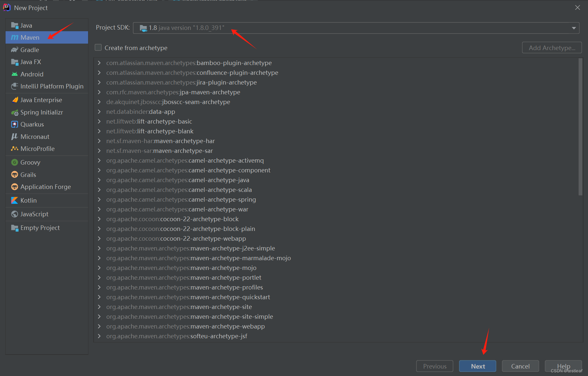Expand lift-archetype-basic entry
The height and width of the screenshot is (376, 588).
(x=99, y=121)
